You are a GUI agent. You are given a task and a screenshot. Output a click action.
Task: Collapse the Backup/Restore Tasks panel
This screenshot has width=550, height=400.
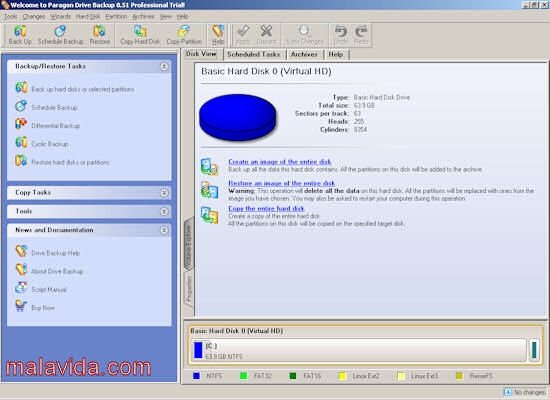tap(164, 66)
